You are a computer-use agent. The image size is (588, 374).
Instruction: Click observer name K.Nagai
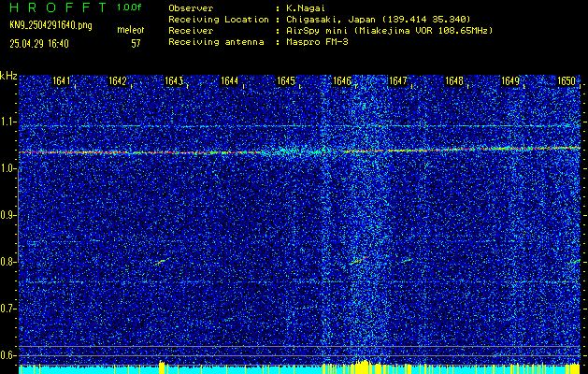pyautogui.click(x=306, y=8)
